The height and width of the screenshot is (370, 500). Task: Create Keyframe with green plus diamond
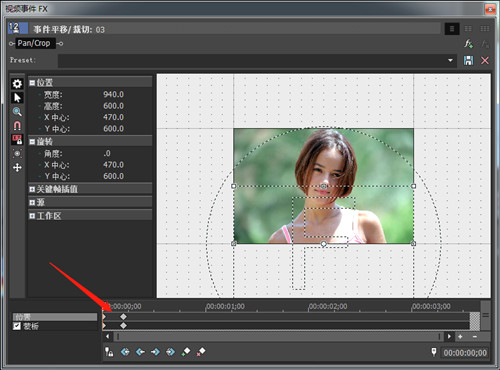pyautogui.click(x=186, y=352)
